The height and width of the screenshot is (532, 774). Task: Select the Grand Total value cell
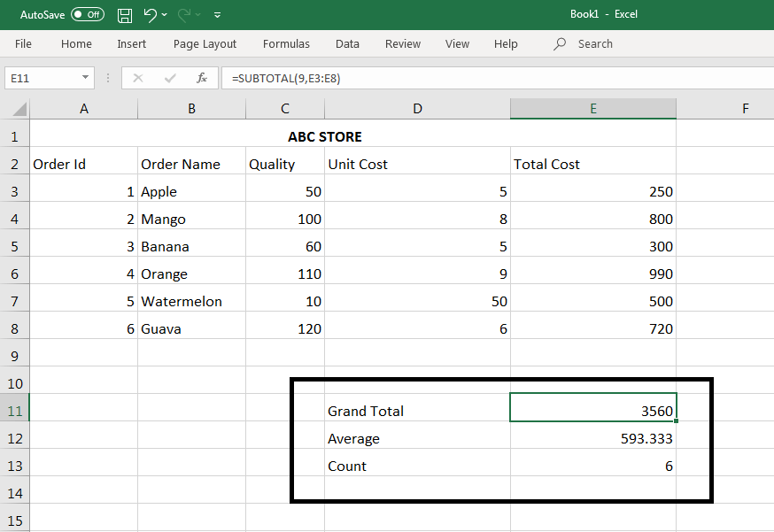coord(592,410)
